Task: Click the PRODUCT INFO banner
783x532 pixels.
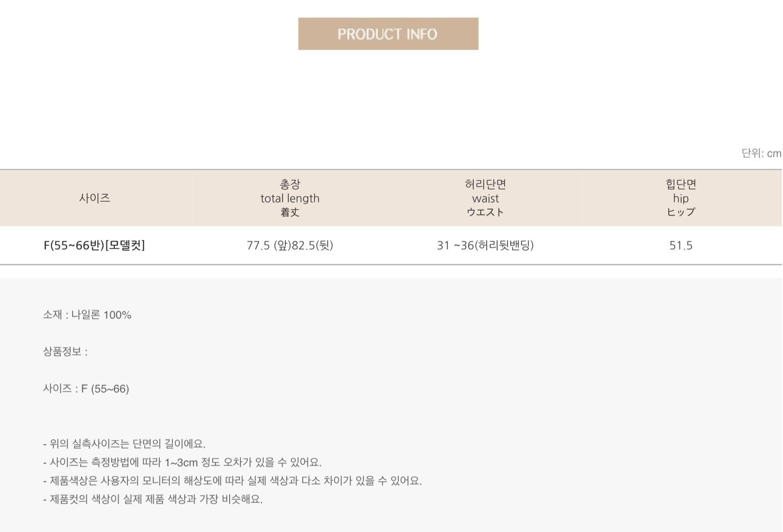Action: [388, 34]
